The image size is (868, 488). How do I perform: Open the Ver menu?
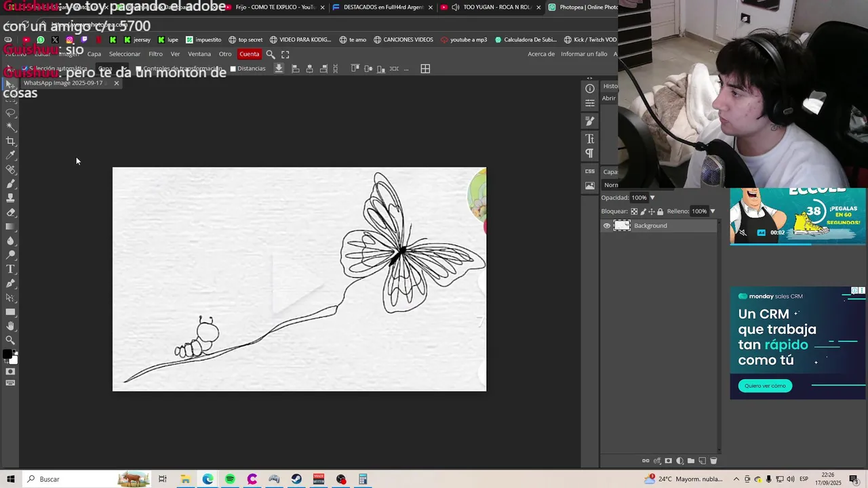point(176,54)
